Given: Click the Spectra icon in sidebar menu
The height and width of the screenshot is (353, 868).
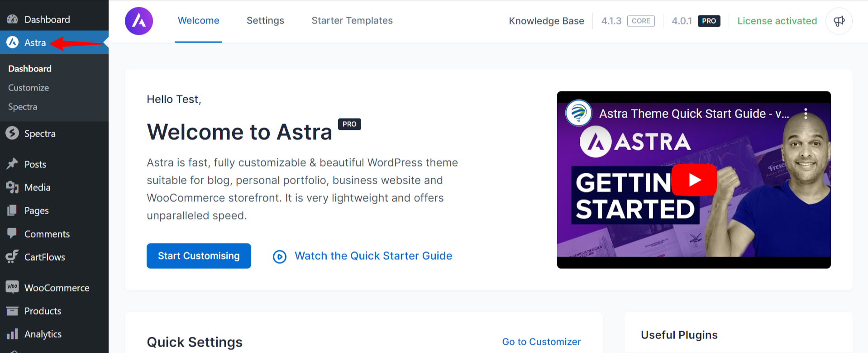Looking at the screenshot, I should 12,133.
